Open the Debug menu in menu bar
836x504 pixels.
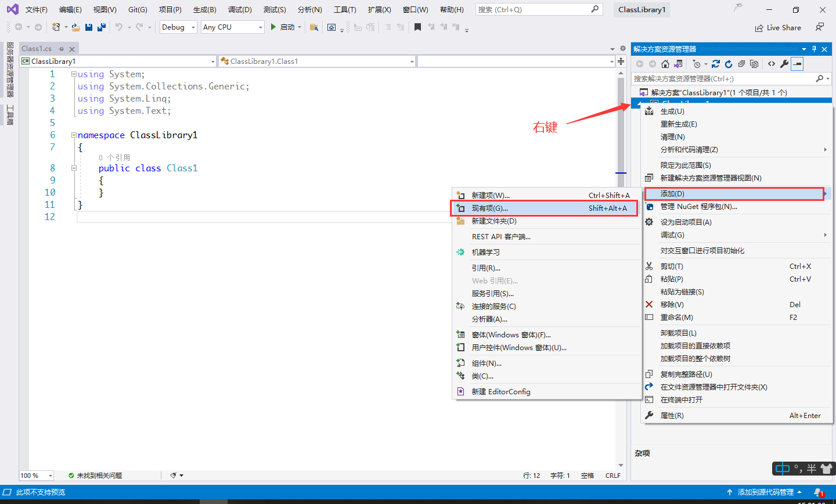[x=240, y=9]
